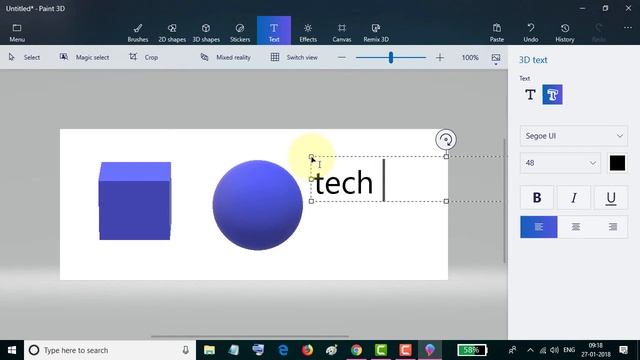Open the Canvas tab
The height and width of the screenshot is (360, 640).
click(x=342, y=33)
